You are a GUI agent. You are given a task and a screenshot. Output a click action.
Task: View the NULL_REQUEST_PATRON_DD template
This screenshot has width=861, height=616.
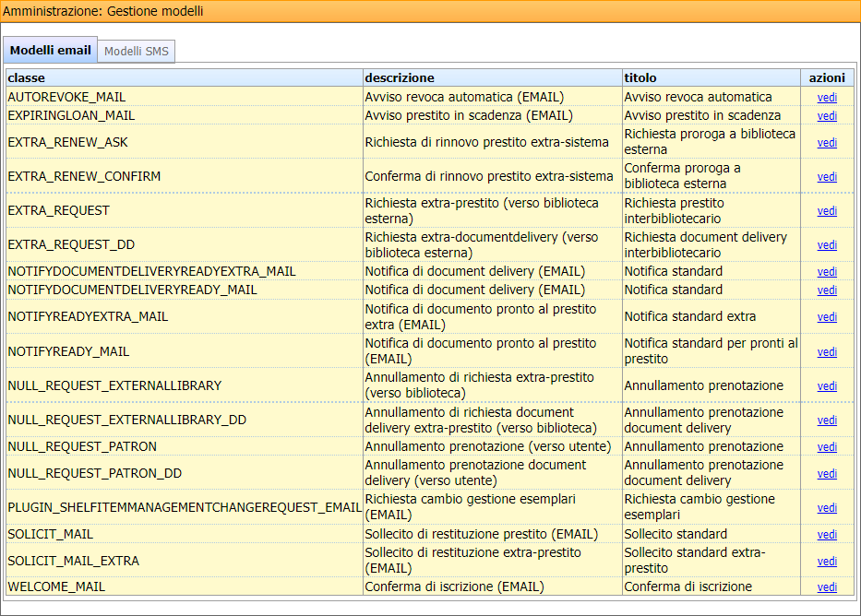click(x=826, y=472)
